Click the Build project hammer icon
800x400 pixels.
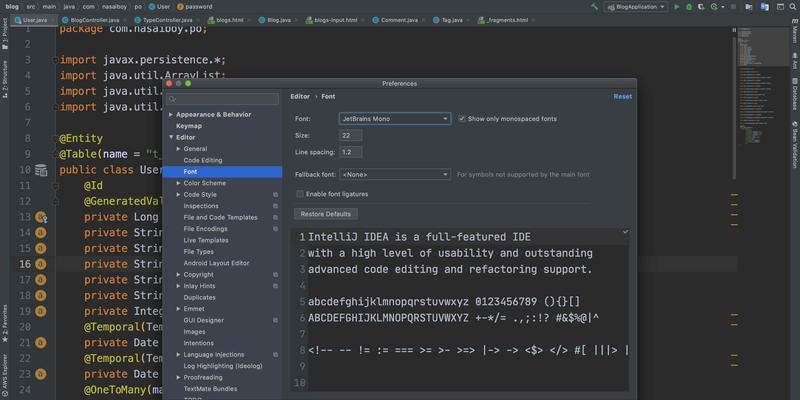[594, 7]
